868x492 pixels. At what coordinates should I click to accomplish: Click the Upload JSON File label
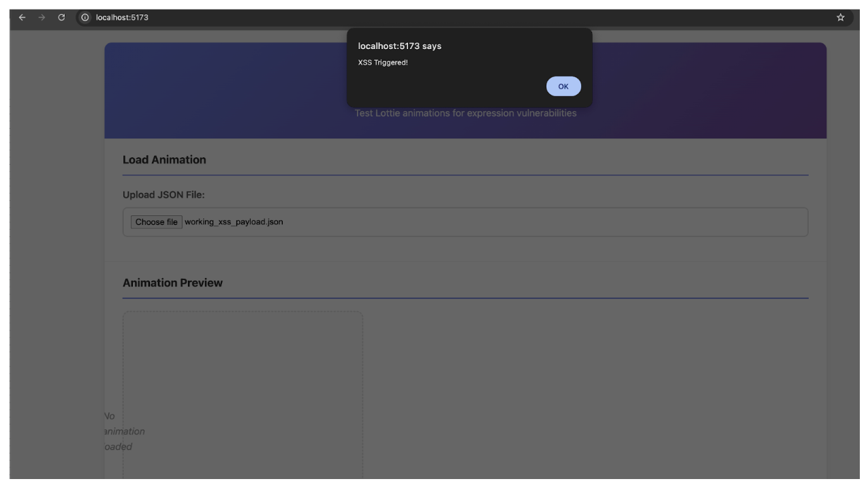(x=166, y=193)
